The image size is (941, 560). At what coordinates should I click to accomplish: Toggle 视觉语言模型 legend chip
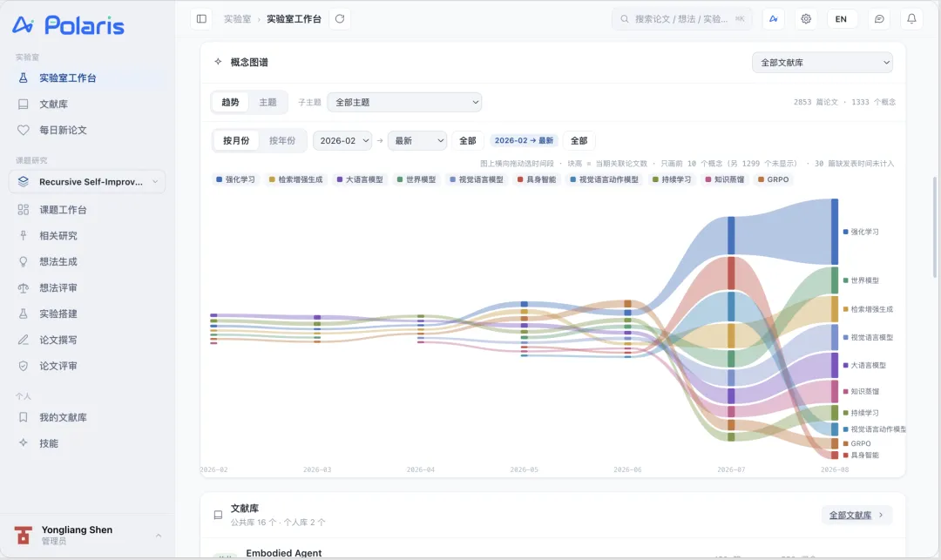coord(477,179)
